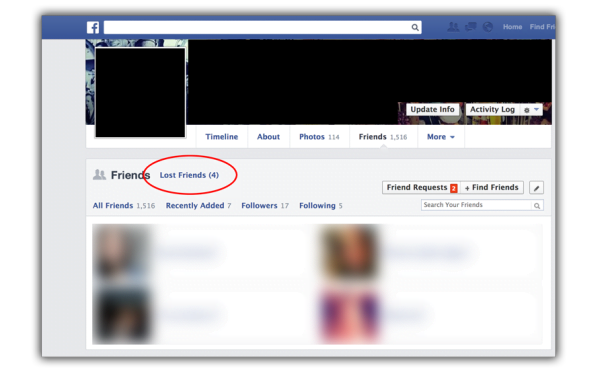Open messages icon in top bar

point(471,27)
